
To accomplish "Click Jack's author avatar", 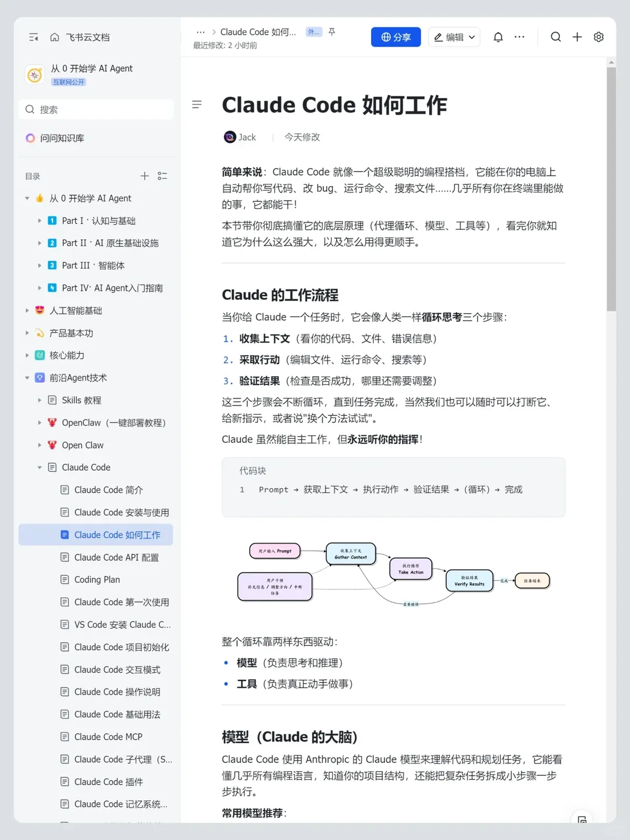I will pos(230,137).
